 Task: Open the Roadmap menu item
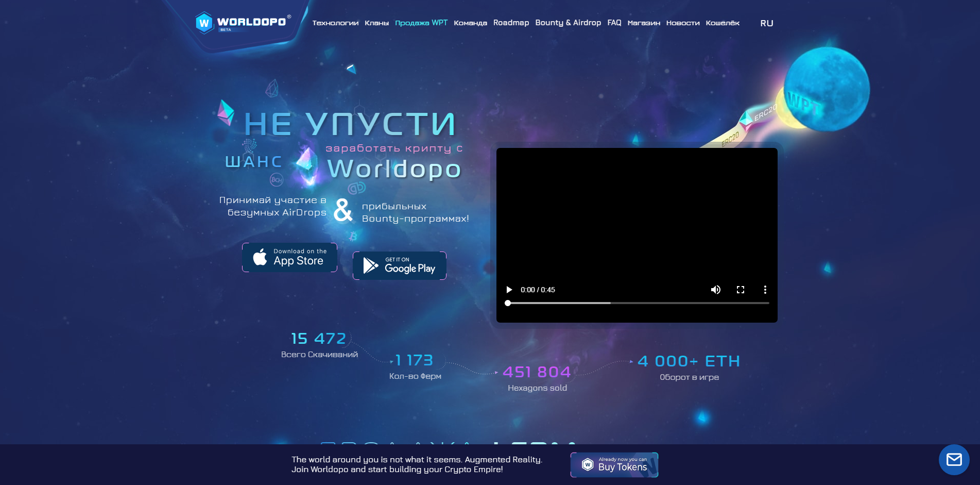coord(511,23)
